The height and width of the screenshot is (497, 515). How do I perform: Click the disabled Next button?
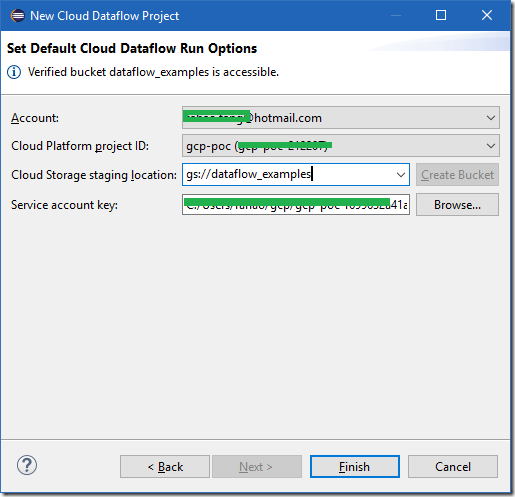pos(257,467)
